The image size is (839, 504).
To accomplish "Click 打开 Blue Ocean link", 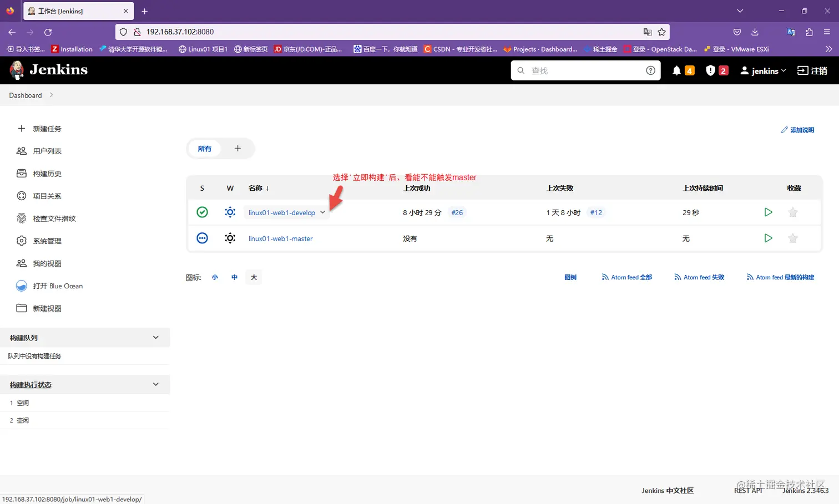I will pyautogui.click(x=57, y=286).
